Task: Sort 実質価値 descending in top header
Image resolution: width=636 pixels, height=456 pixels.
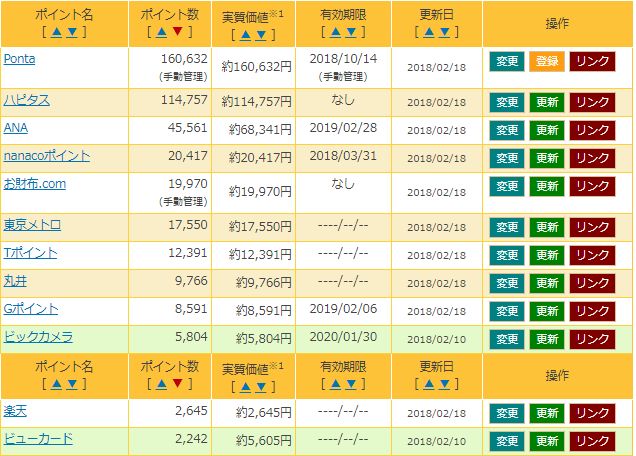Action: (261, 35)
